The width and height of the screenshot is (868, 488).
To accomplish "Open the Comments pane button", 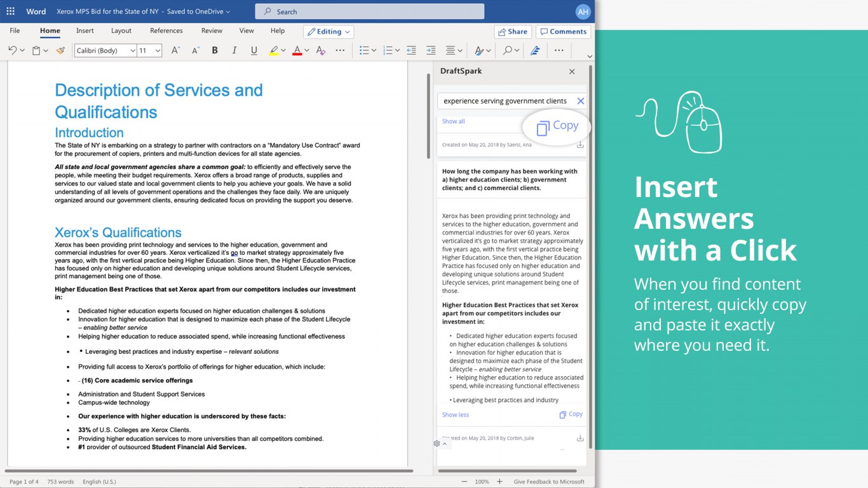I will (563, 32).
